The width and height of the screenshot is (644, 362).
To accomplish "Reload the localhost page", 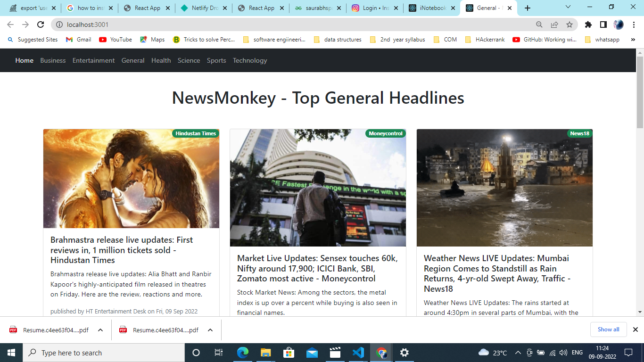I will click(x=41, y=25).
